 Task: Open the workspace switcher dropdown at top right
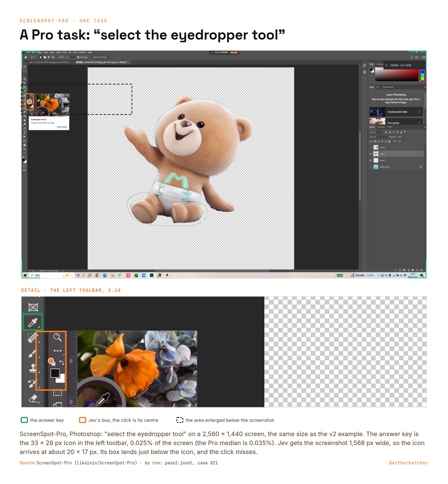coord(420,57)
